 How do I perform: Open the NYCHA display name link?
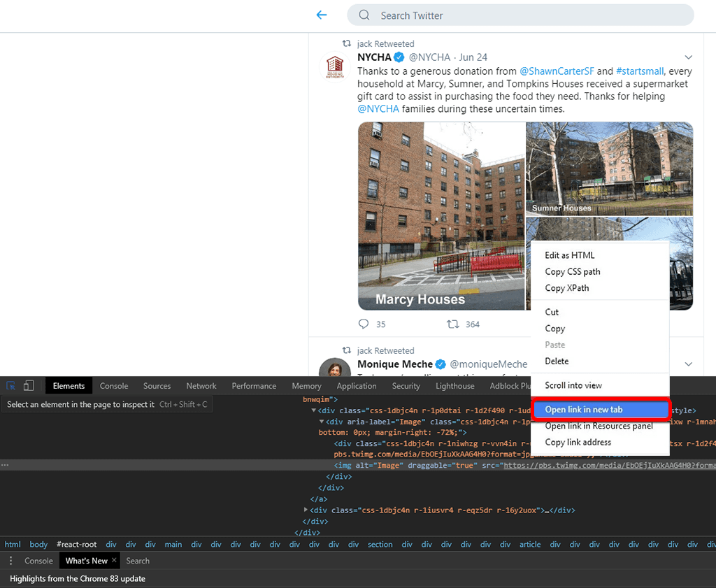[375, 57]
